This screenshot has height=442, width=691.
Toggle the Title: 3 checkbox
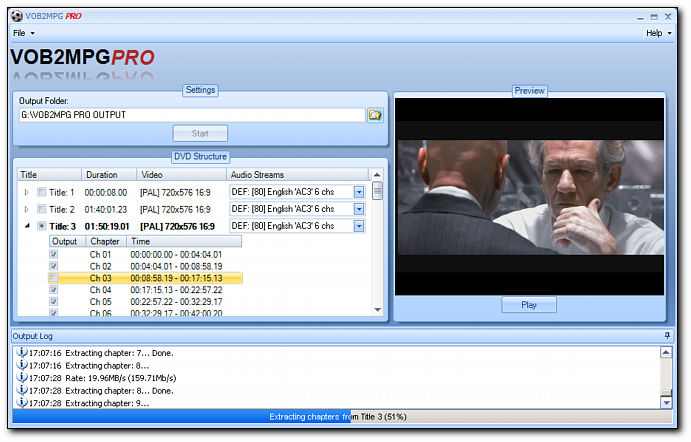[x=42, y=226]
